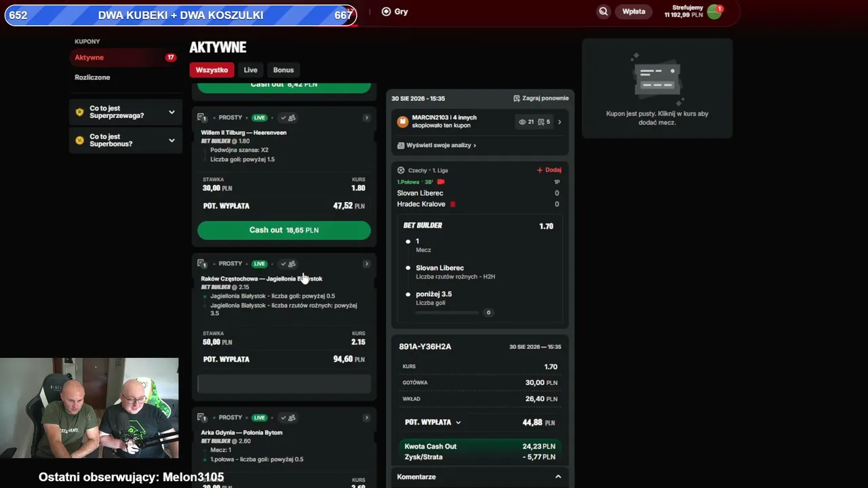This screenshot has width=868, height=488.
Task: Click the 1.Połowa 38' match time label
Action: coord(415,182)
